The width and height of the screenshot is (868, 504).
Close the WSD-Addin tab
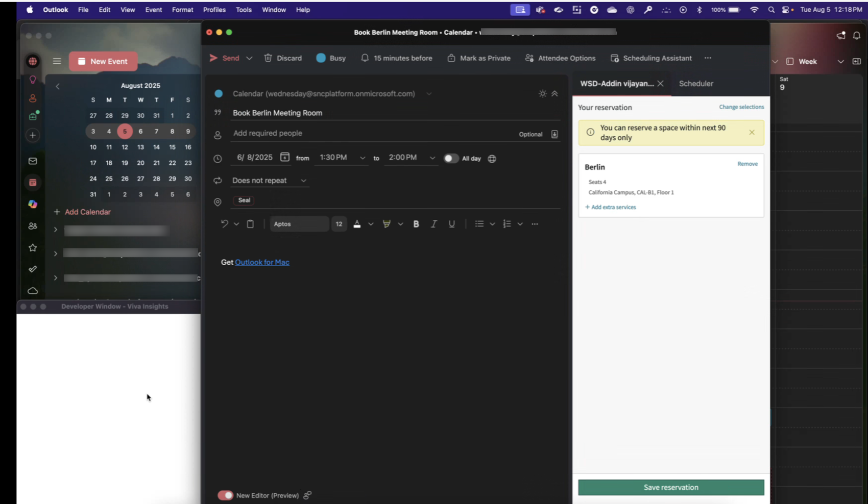coord(661,84)
